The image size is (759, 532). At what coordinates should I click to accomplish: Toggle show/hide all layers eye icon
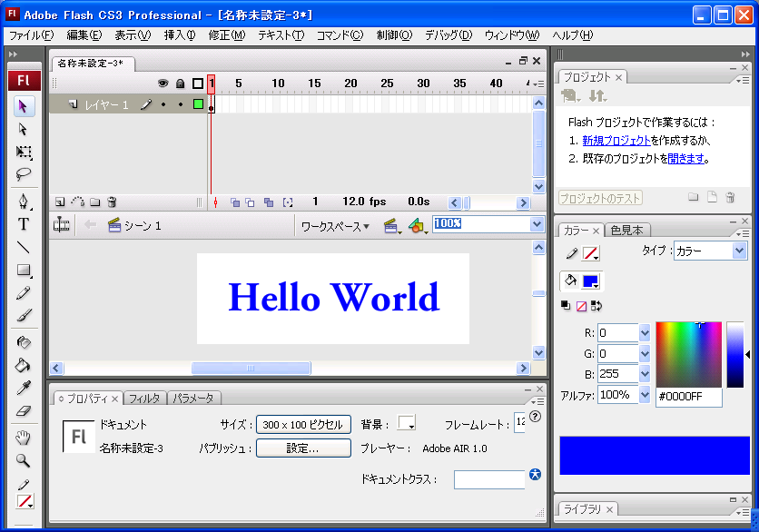coord(163,84)
